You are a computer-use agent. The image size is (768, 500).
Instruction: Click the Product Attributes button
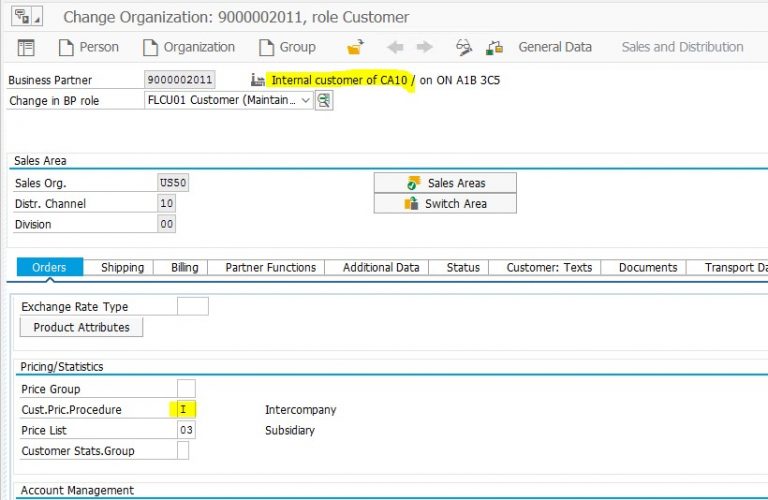(x=81, y=327)
